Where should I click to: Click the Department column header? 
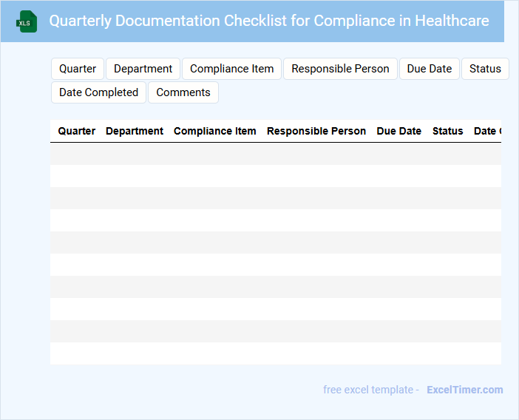click(x=135, y=131)
